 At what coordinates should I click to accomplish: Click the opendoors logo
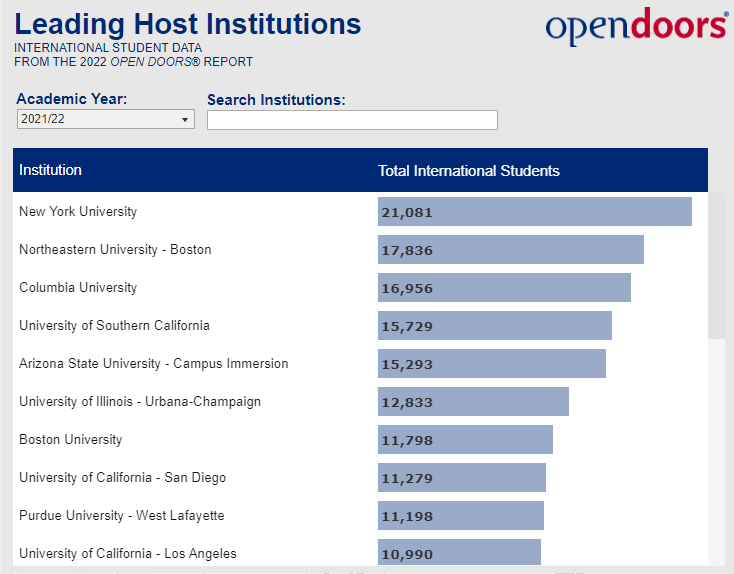coord(637,26)
